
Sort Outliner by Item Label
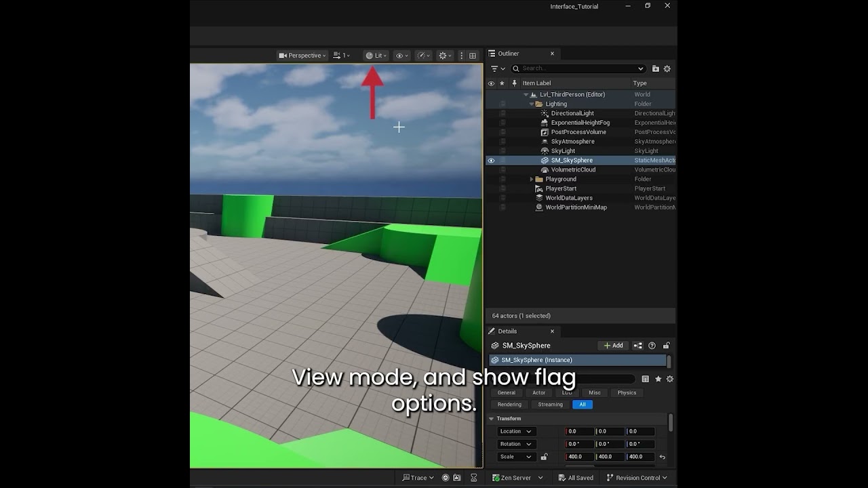tap(536, 83)
